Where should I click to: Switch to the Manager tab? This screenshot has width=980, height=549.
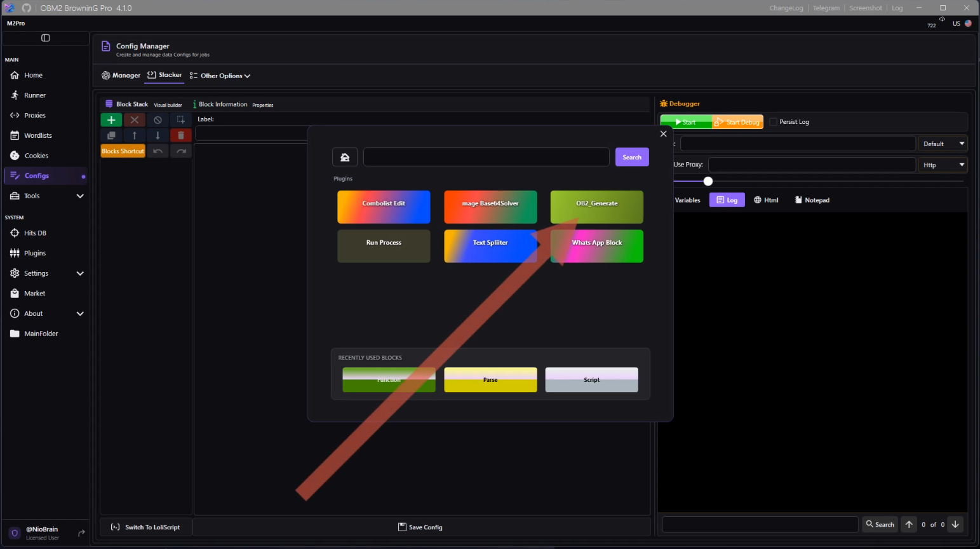coord(121,76)
